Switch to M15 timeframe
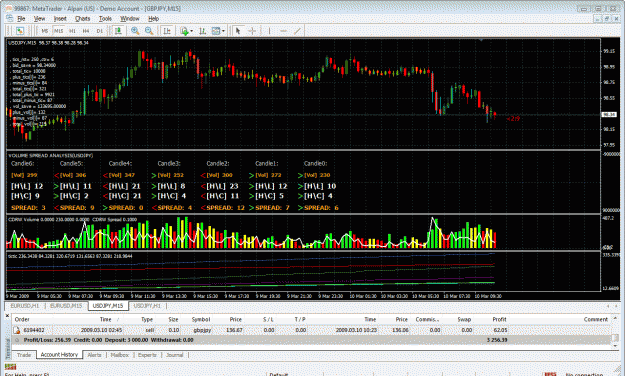The width and height of the screenshot is (625, 376). coord(59,31)
